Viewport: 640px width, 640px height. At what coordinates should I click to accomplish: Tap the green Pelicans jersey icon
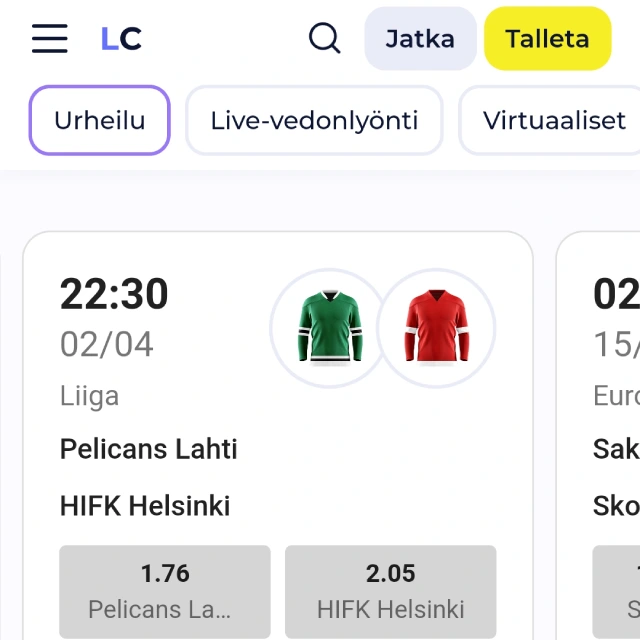pos(330,328)
